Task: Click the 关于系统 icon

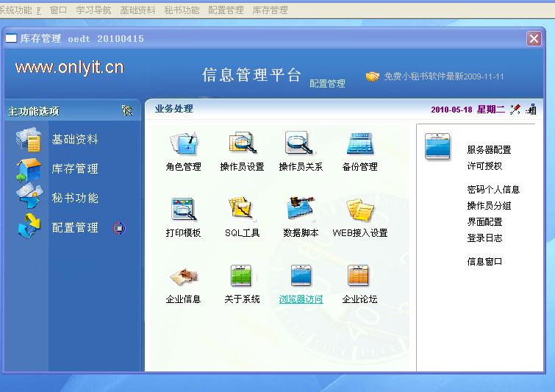Action: point(242,277)
